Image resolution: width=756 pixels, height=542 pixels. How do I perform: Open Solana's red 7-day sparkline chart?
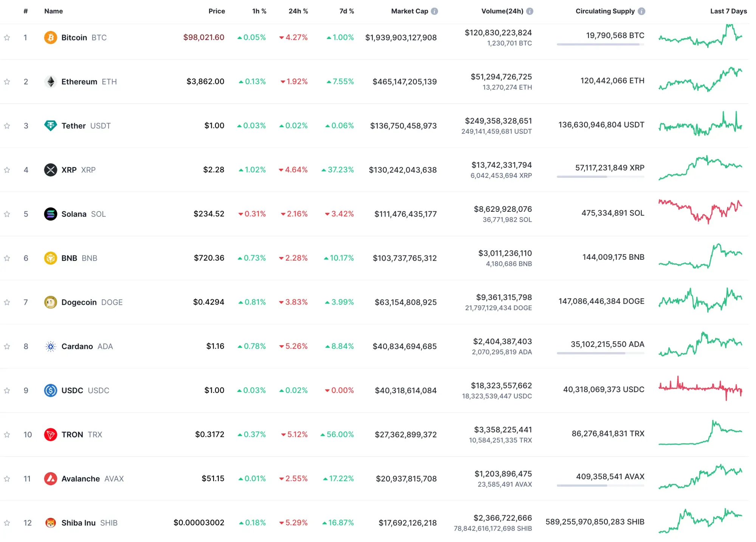(x=700, y=211)
